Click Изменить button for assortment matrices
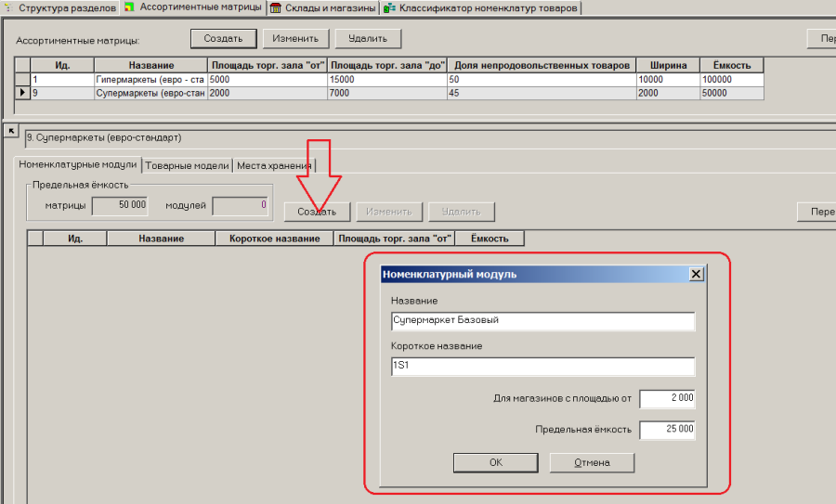The height and width of the screenshot is (504, 836). [295, 38]
